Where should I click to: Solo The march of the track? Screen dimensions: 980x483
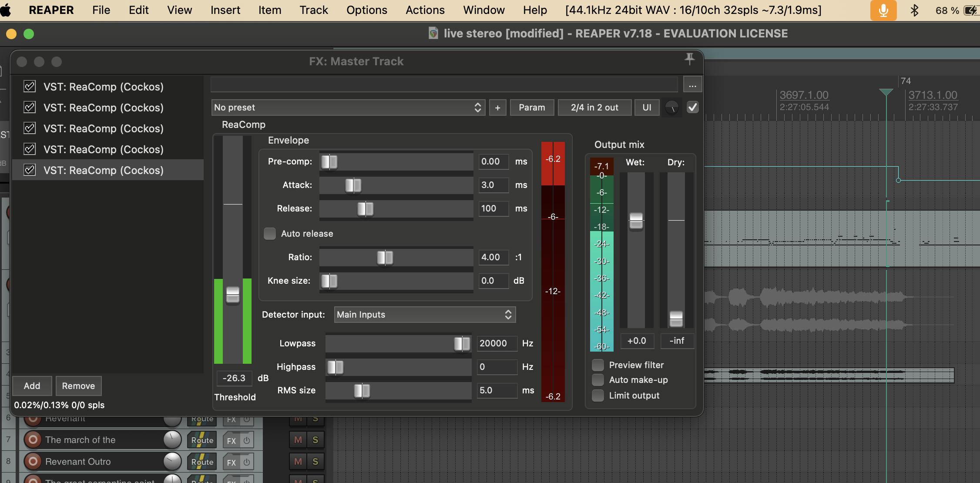(x=315, y=439)
